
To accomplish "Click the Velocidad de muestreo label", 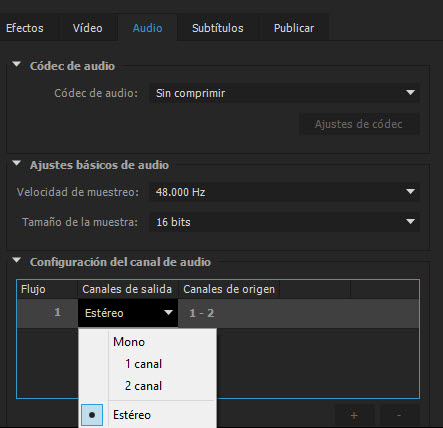I will click(78, 192).
